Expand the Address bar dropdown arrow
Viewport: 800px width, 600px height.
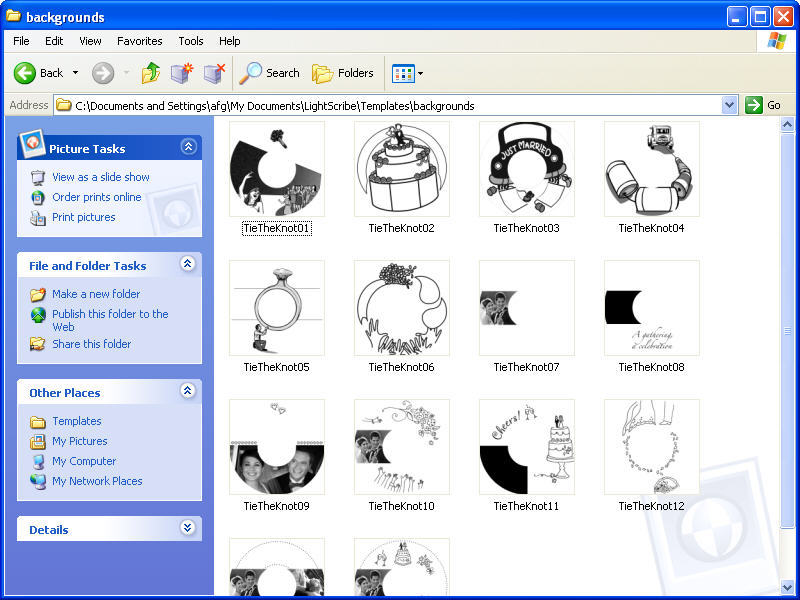(729, 105)
